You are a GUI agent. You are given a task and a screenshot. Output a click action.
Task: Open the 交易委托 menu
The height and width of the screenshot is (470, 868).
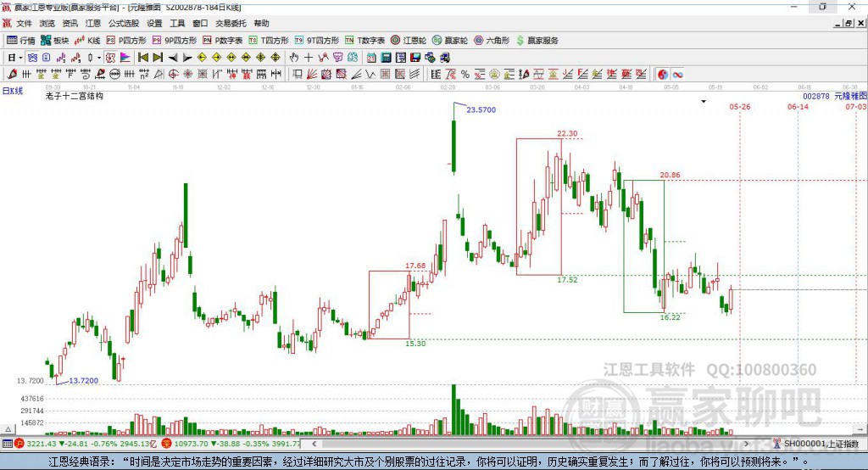pyautogui.click(x=231, y=23)
